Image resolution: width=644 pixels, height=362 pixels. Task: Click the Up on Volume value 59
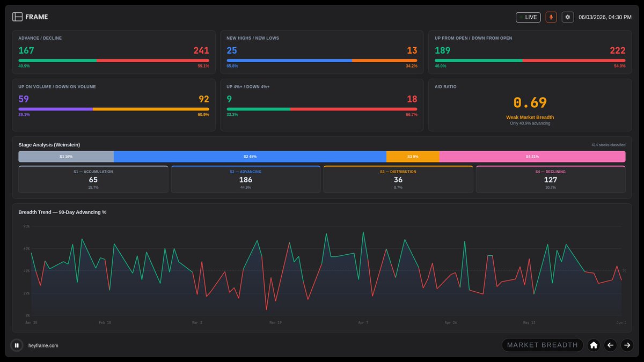[x=24, y=99]
